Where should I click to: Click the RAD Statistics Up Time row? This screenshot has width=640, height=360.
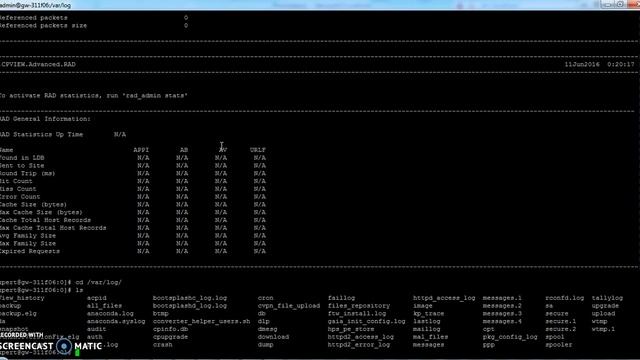(x=63, y=134)
